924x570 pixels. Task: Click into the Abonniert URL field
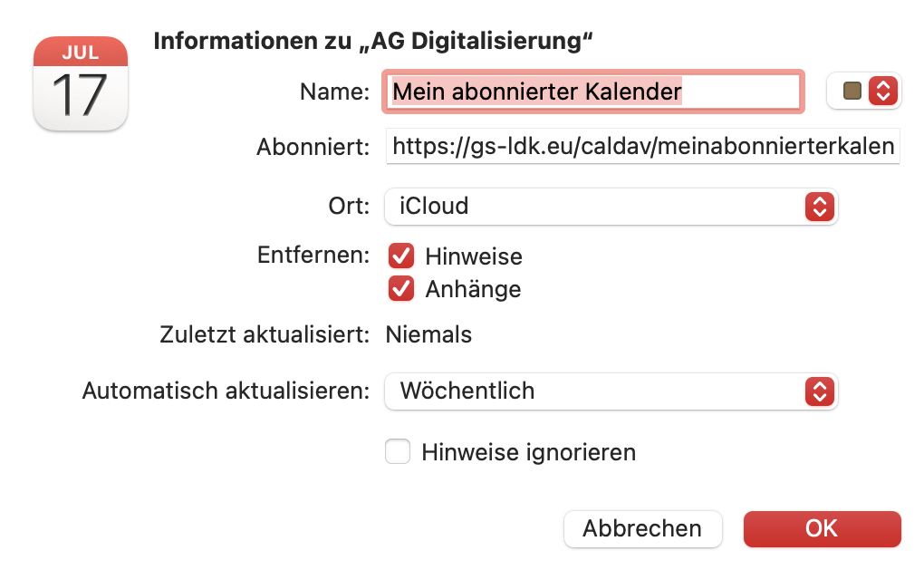tap(642, 145)
